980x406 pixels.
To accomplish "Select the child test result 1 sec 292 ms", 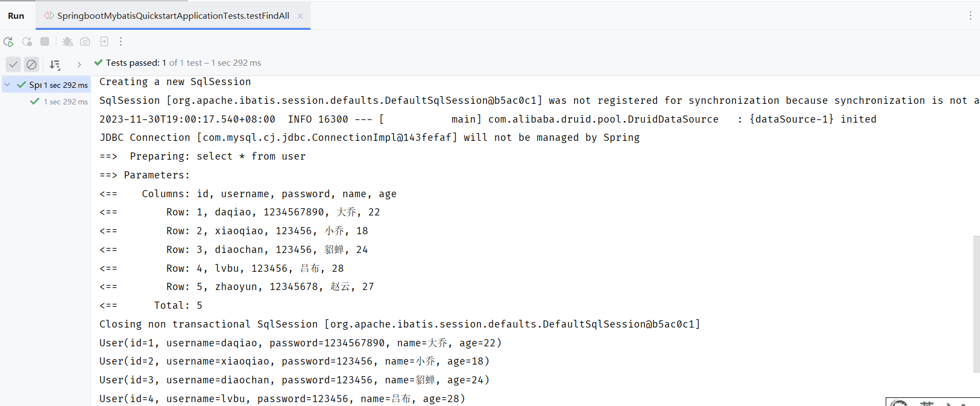I will click(65, 102).
